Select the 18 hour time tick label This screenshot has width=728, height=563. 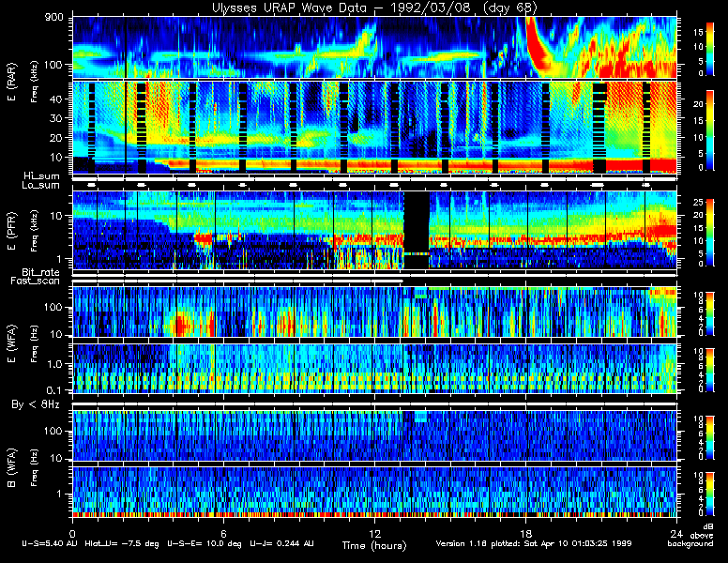coord(525,533)
